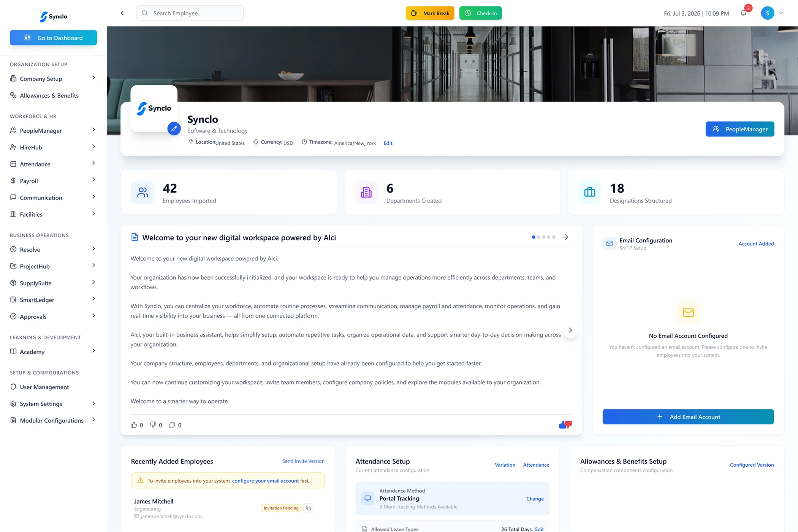Click the edit pencil on company logo
The height and width of the screenshot is (532, 798).
coord(174,128)
